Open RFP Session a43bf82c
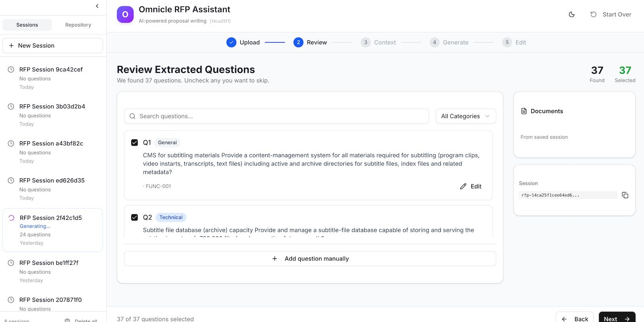 [53, 152]
